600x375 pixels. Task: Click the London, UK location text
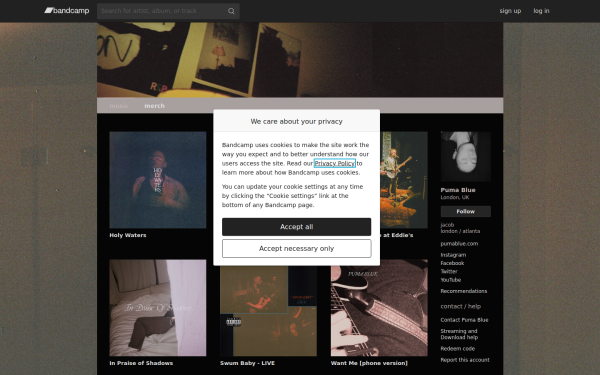coord(455,197)
